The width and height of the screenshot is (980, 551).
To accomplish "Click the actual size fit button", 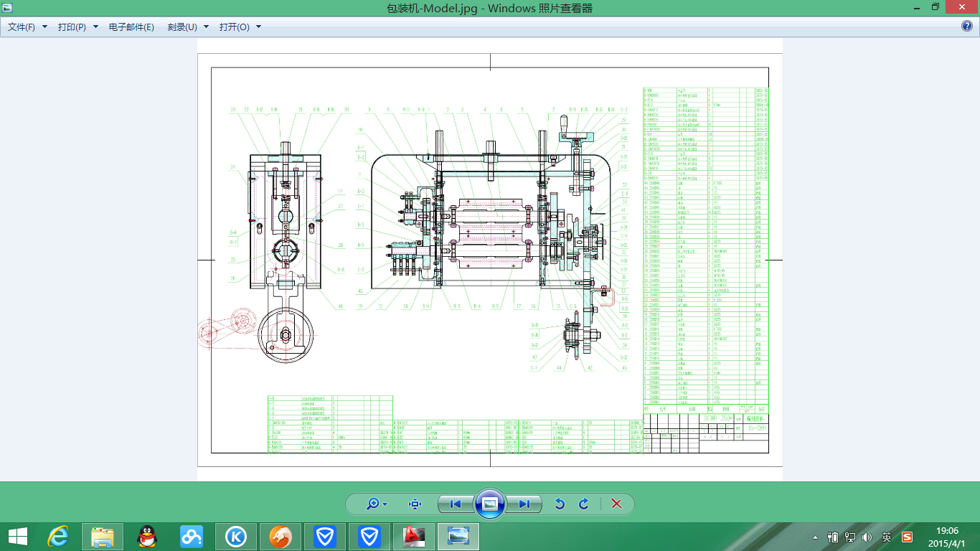I will pyautogui.click(x=415, y=504).
